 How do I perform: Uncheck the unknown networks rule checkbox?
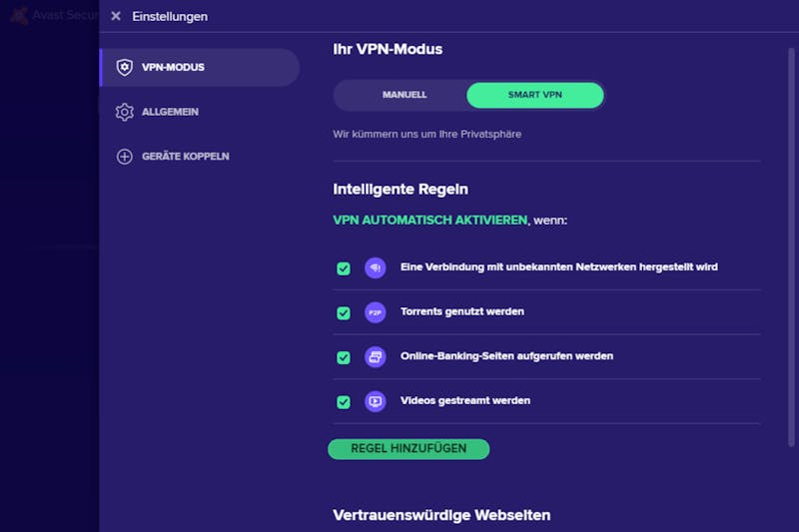344,268
